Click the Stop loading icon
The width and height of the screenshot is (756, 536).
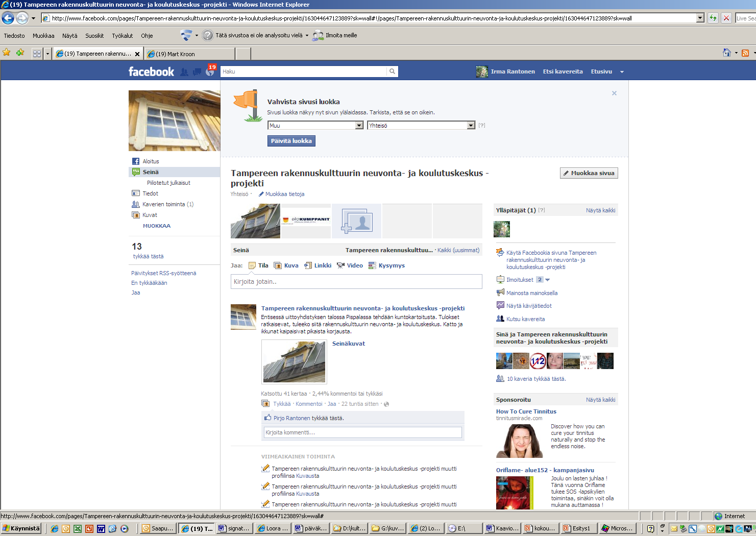[726, 18]
